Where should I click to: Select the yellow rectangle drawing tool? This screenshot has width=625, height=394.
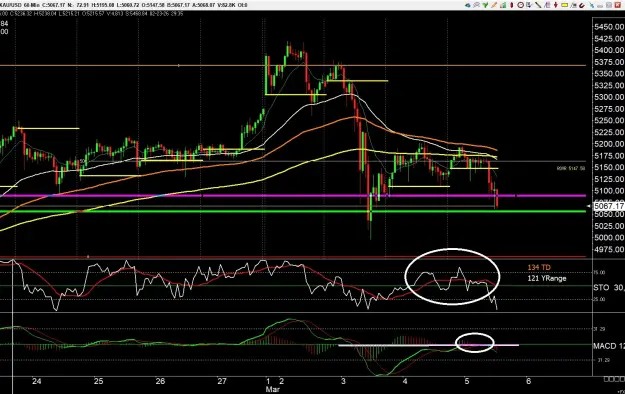coord(564,5)
